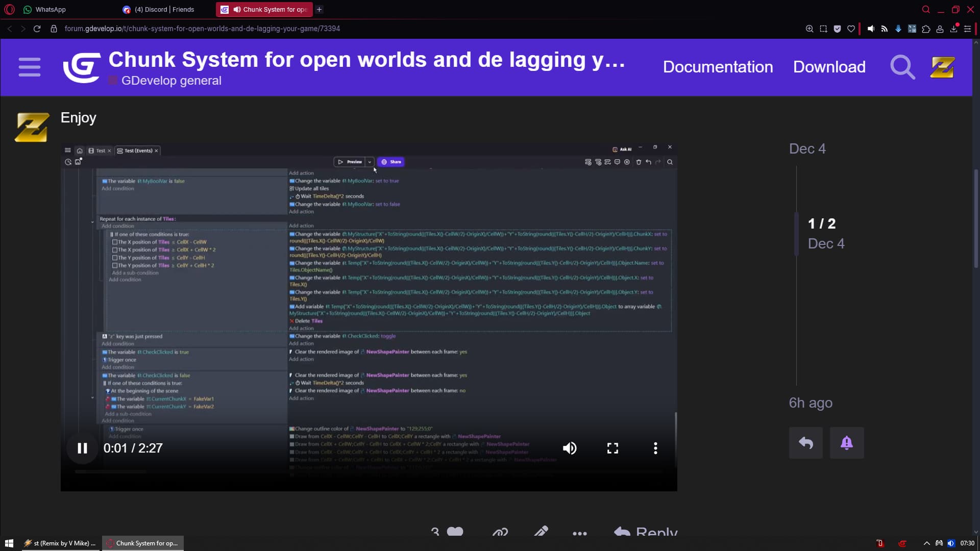Open the user avatar menu in header
The width and height of the screenshot is (980, 551).
coord(942,67)
